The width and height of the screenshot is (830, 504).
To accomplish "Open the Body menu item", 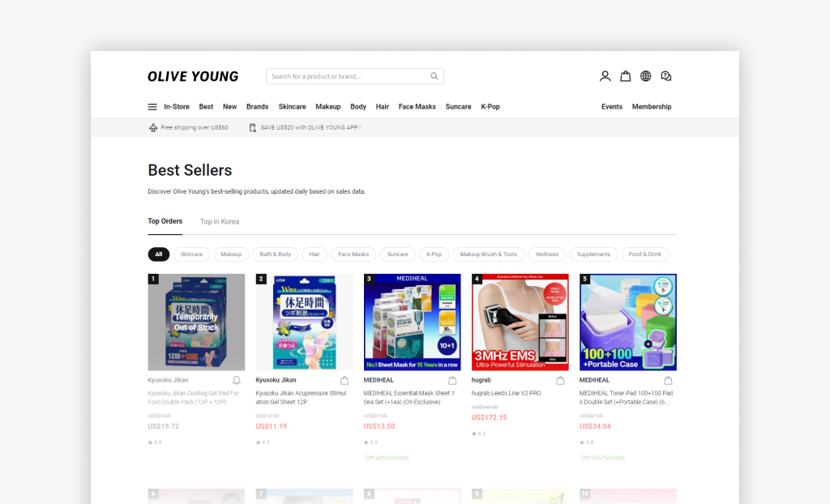I will click(x=358, y=106).
